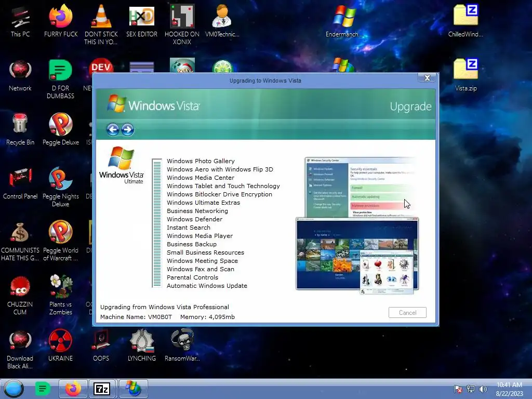The width and height of the screenshot is (532, 399).
Task: Click the 'Business Backup' text
Action: tap(192, 244)
